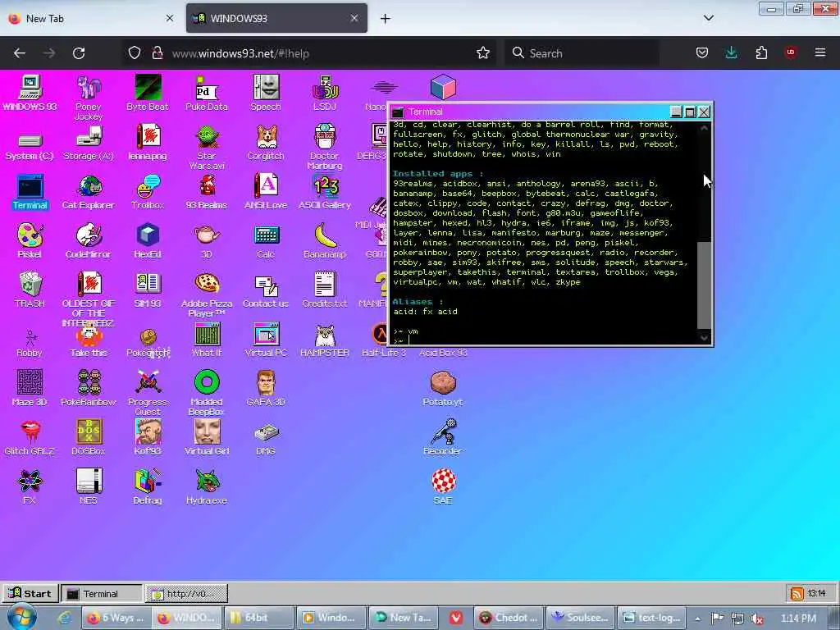Select Terminal in Windows 93 taskbar

(x=102, y=594)
